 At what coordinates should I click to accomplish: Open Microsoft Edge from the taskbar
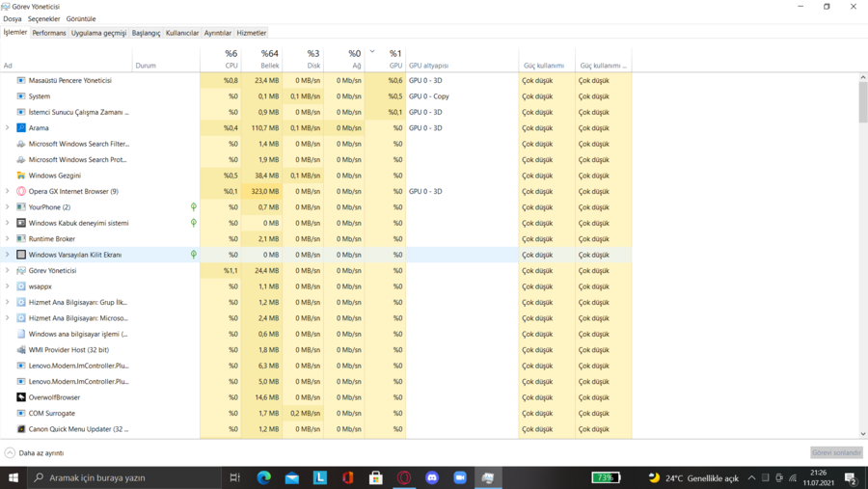(263, 477)
